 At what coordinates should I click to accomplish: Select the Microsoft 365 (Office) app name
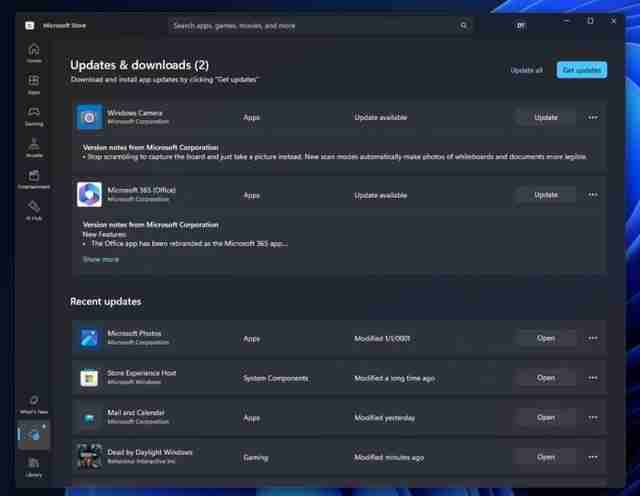[141, 190]
